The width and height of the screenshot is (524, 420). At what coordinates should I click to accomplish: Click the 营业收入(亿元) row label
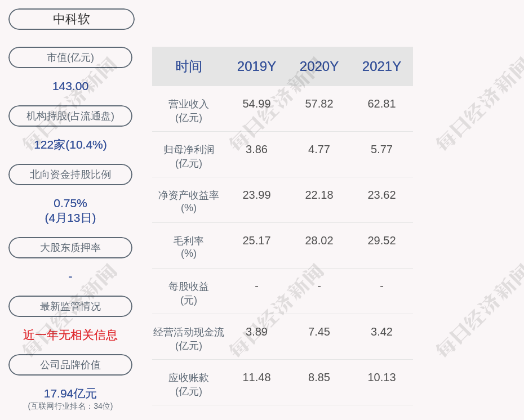[189, 111]
